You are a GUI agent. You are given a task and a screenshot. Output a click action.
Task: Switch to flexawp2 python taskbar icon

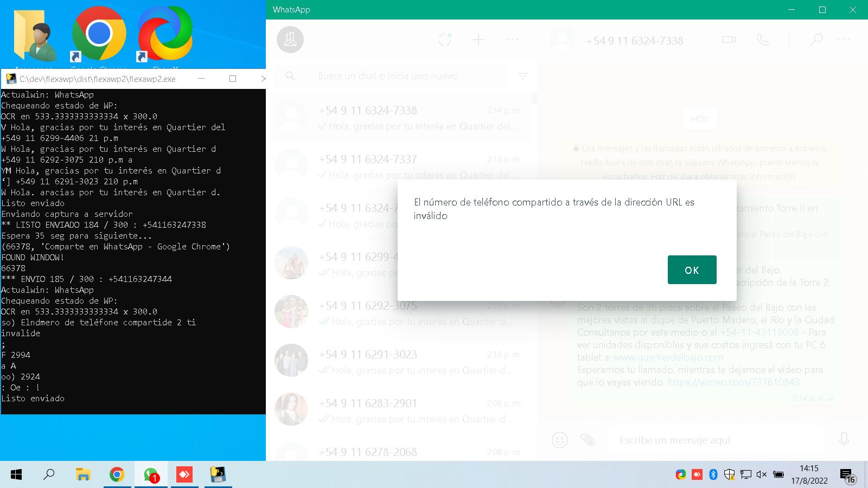click(x=218, y=475)
